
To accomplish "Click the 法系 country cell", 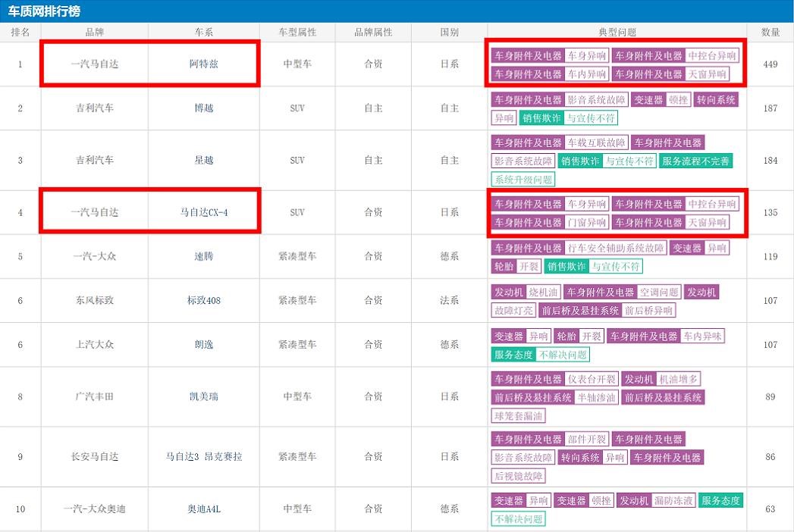I will click(449, 300).
